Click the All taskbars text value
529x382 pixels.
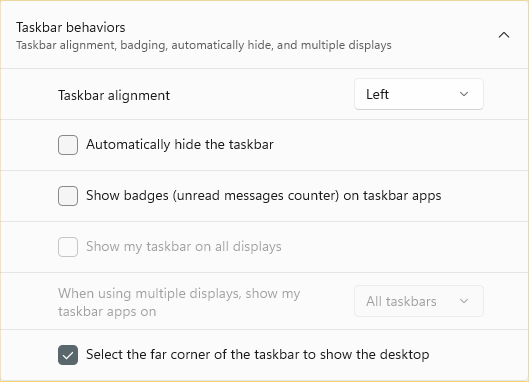401,301
